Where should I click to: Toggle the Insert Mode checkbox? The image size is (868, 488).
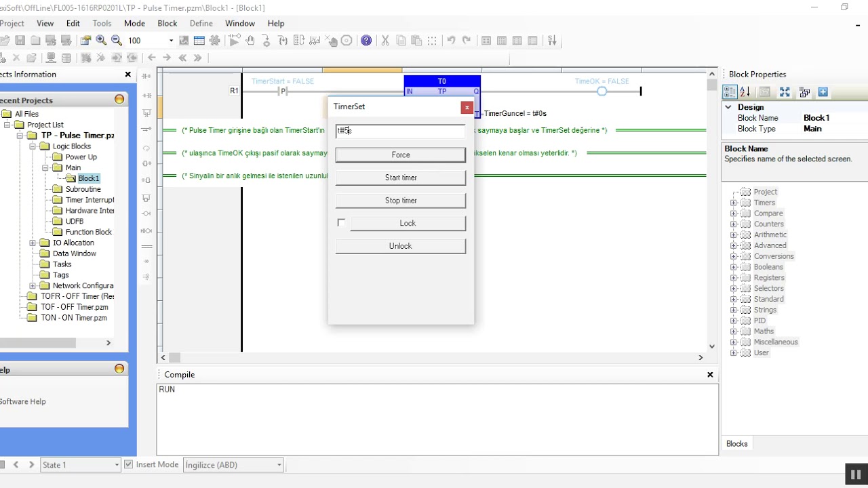pyautogui.click(x=129, y=464)
